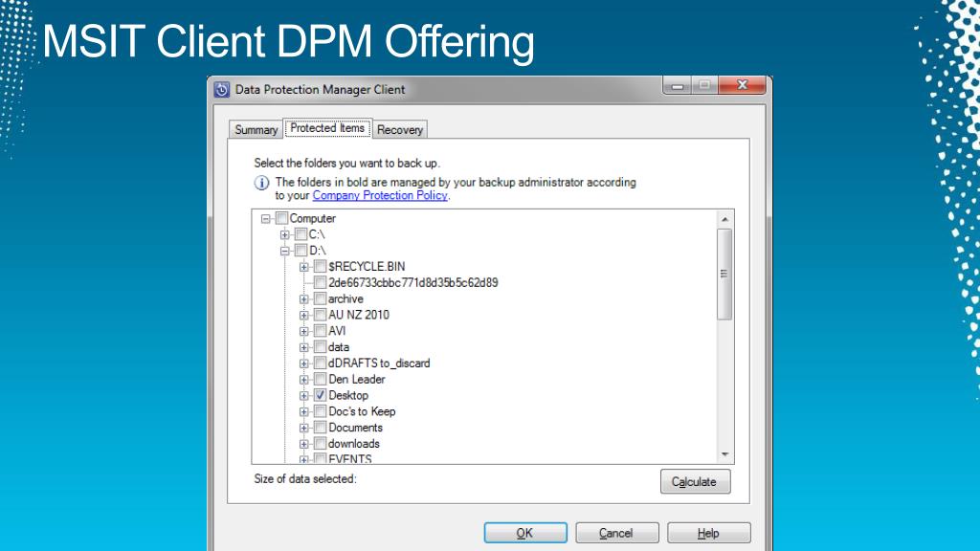Image resolution: width=980 pixels, height=551 pixels.
Task: Check the archive folder checkbox
Action: (320, 298)
